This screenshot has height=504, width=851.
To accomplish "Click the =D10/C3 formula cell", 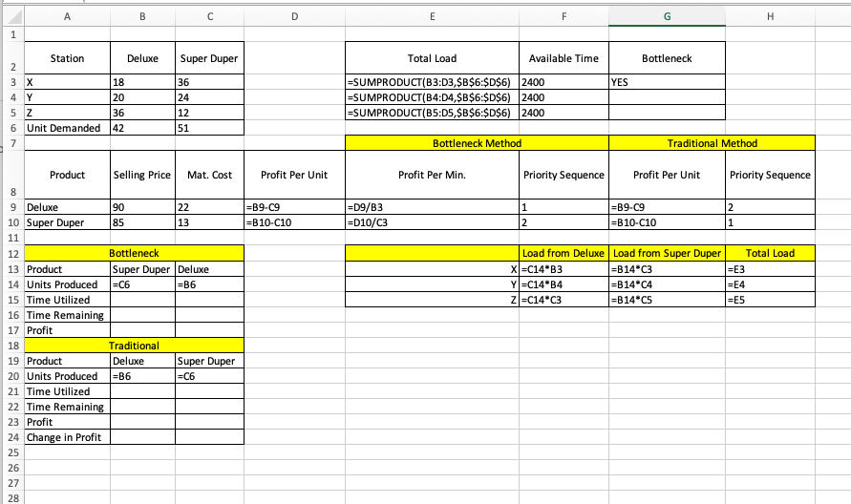I will pyautogui.click(x=432, y=221).
